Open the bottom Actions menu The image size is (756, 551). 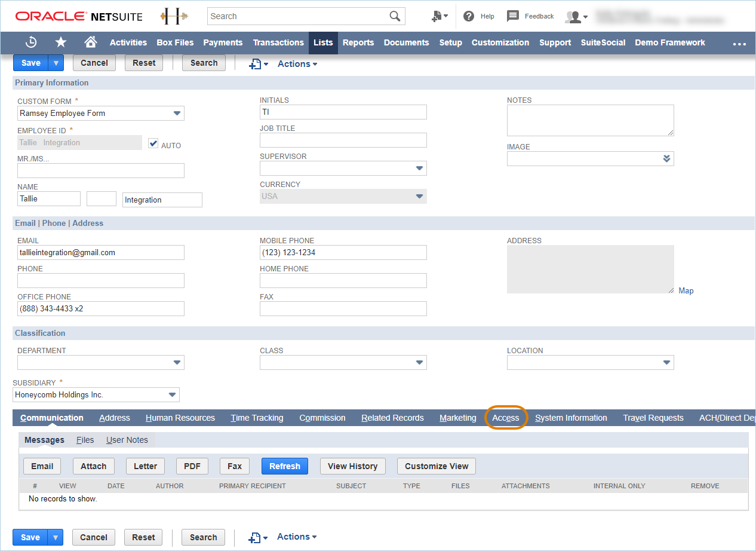[x=297, y=537]
